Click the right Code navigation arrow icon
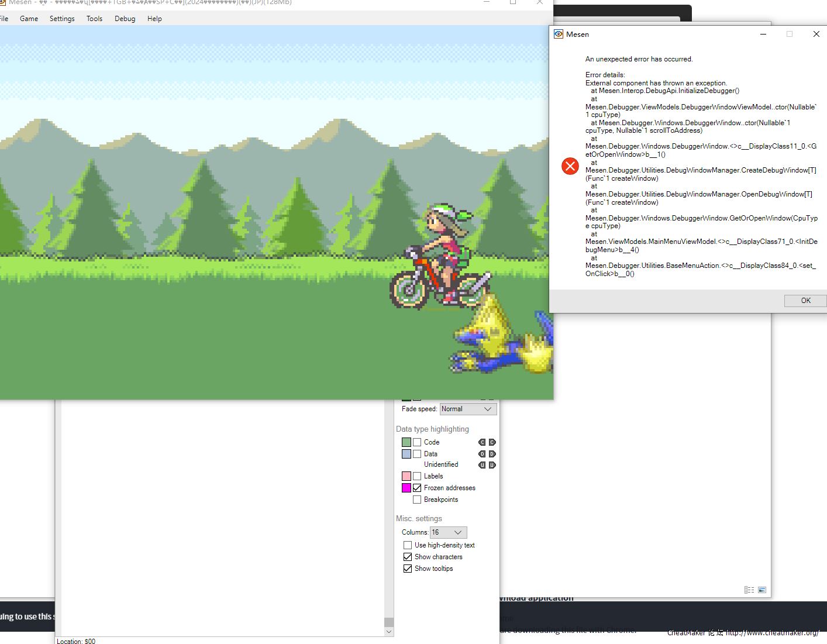Viewport: 827px width, 644px height. (x=492, y=442)
